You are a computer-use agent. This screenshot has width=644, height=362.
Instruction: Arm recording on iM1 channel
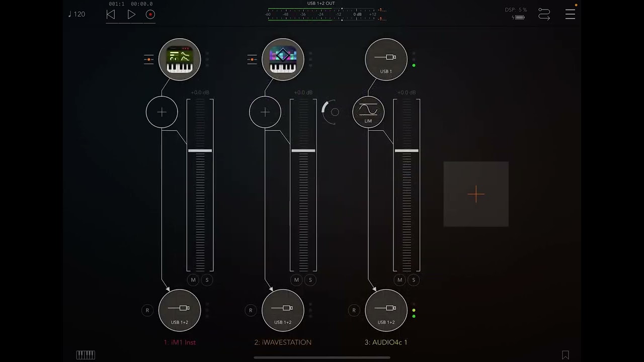(147, 310)
